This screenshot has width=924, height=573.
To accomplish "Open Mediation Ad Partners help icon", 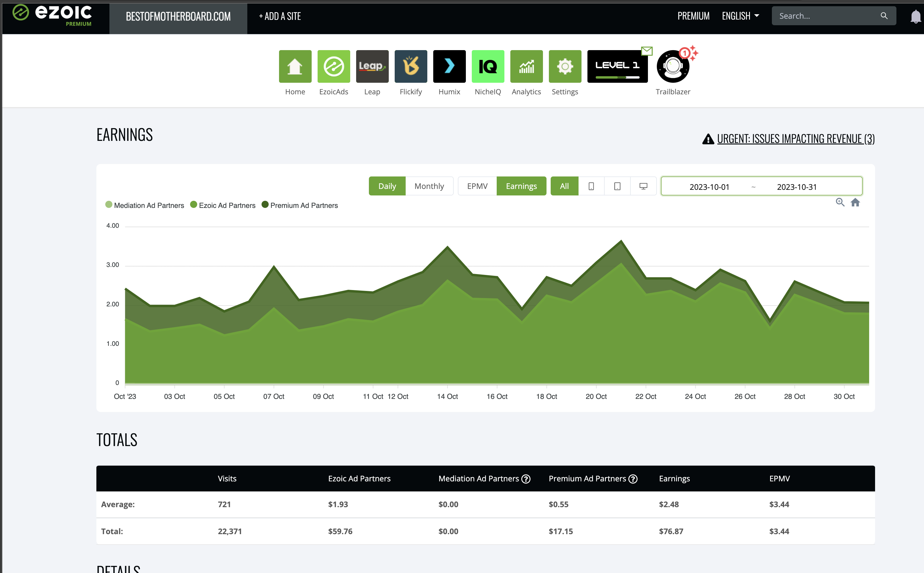I will (x=526, y=479).
